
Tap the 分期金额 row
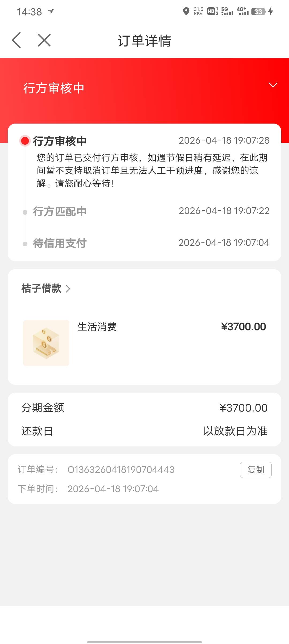pos(144,408)
